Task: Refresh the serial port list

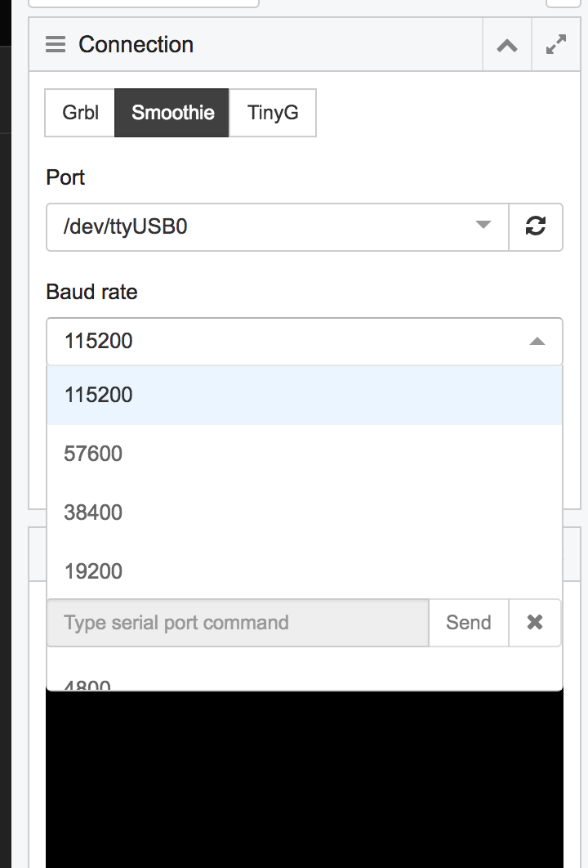Action: click(x=536, y=226)
